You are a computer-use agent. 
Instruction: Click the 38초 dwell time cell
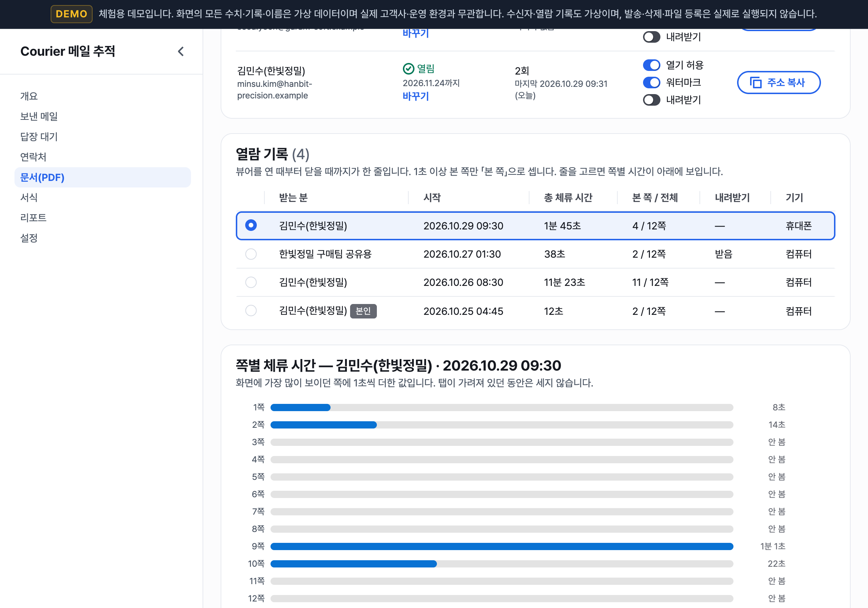click(x=554, y=254)
